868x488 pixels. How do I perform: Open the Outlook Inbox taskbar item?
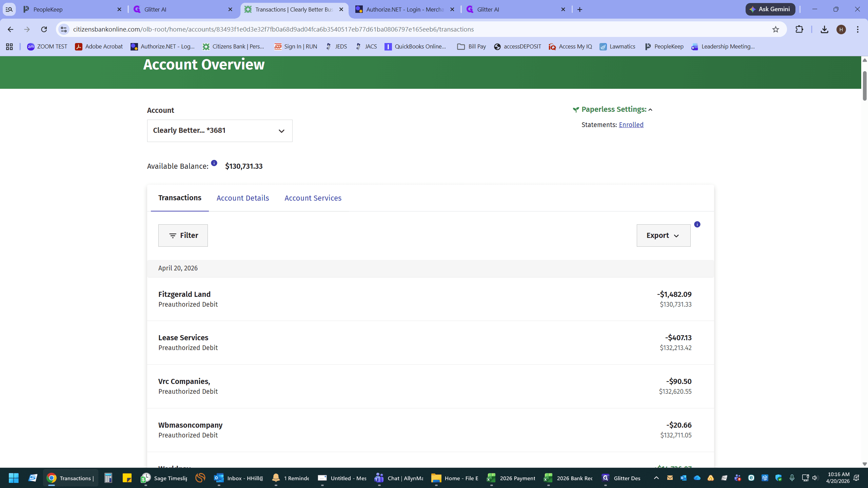tap(238, 478)
